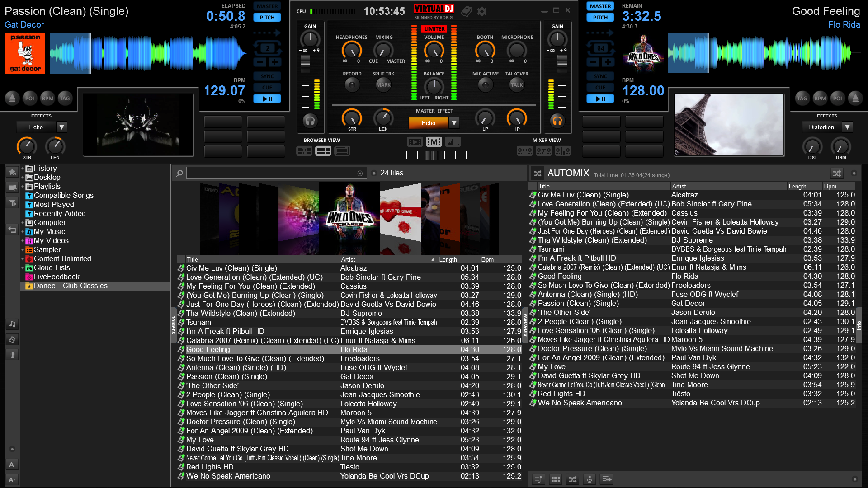Image resolution: width=868 pixels, height=488 pixels.
Task: Click Play button on right deck
Action: pos(600,99)
